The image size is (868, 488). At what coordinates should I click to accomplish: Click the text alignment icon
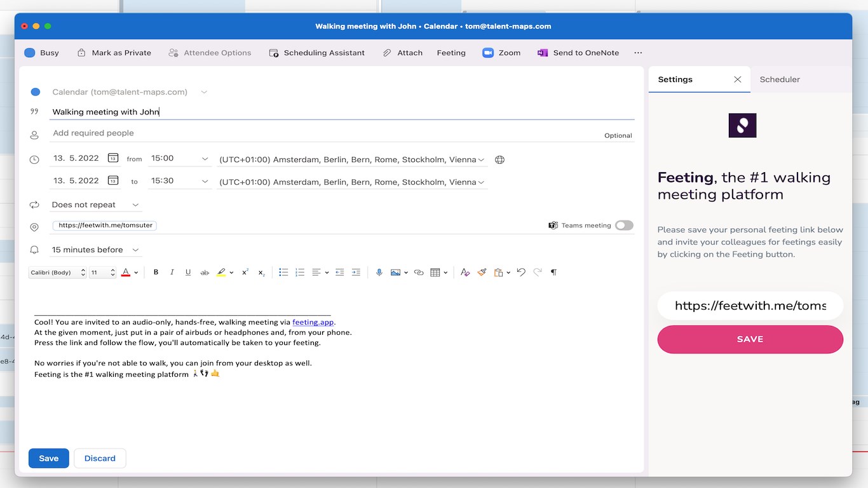pyautogui.click(x=316, y=273)
